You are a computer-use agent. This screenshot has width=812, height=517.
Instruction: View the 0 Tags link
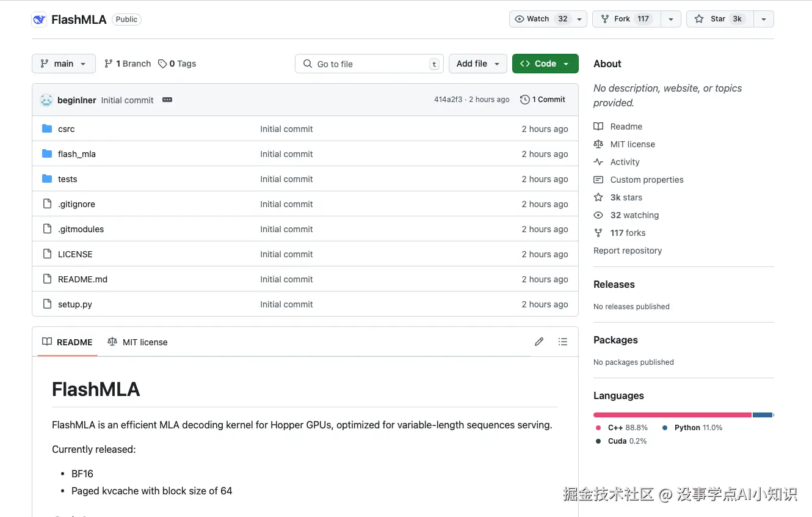click(x=177, y=64)
